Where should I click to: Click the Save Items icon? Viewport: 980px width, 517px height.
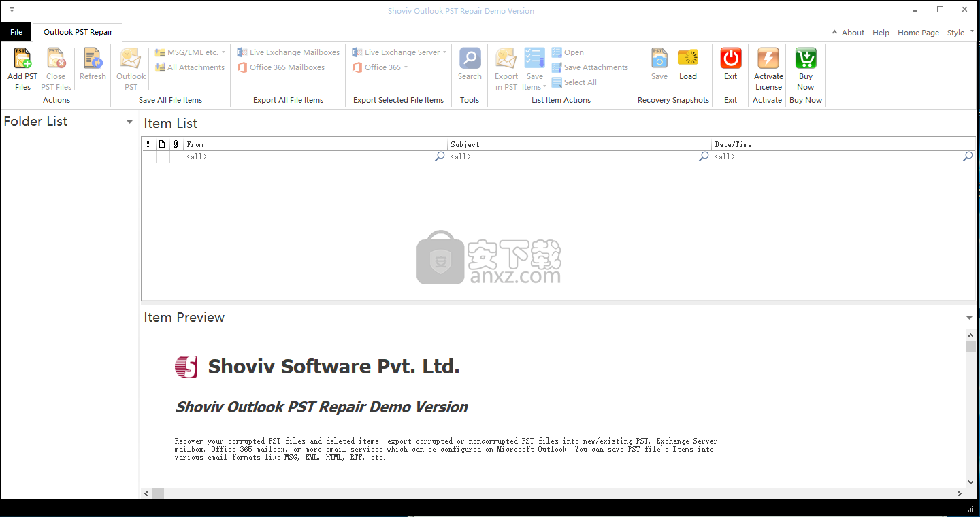pos(535,59)
